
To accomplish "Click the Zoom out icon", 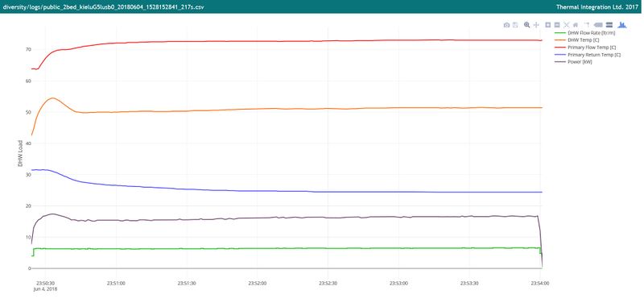I will pos(557,25).
